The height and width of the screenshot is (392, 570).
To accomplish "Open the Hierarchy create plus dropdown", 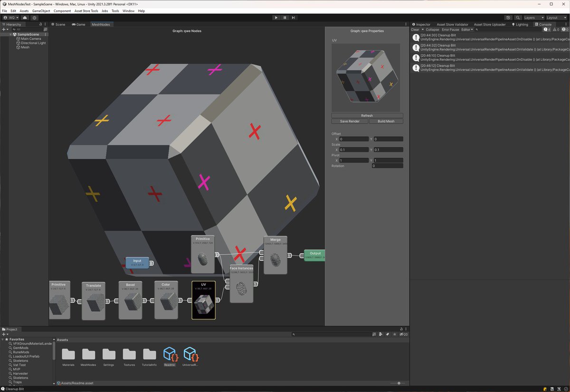I will pyautogui.click(x=5, y=29).
